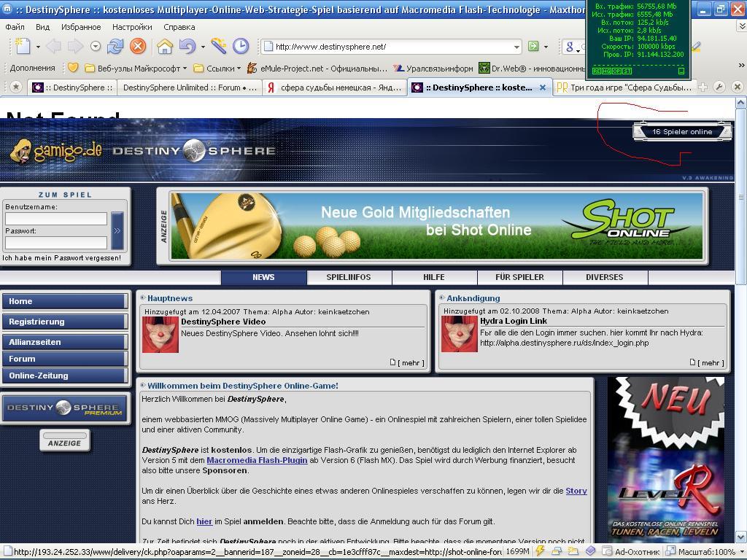The width and height of the screenshot is (747, 560).
Task: Open the star quick-access icon before tabs
Action: 16,87
